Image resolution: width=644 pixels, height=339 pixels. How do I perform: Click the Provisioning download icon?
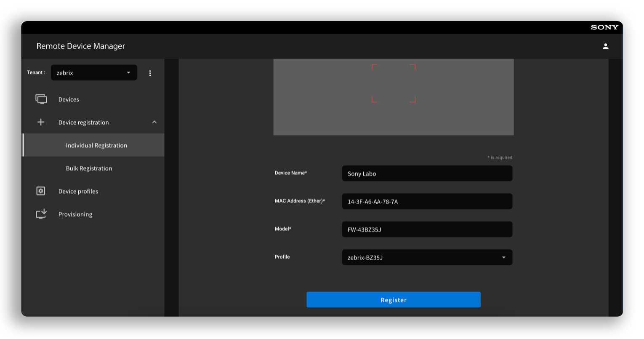coord(41,214)
